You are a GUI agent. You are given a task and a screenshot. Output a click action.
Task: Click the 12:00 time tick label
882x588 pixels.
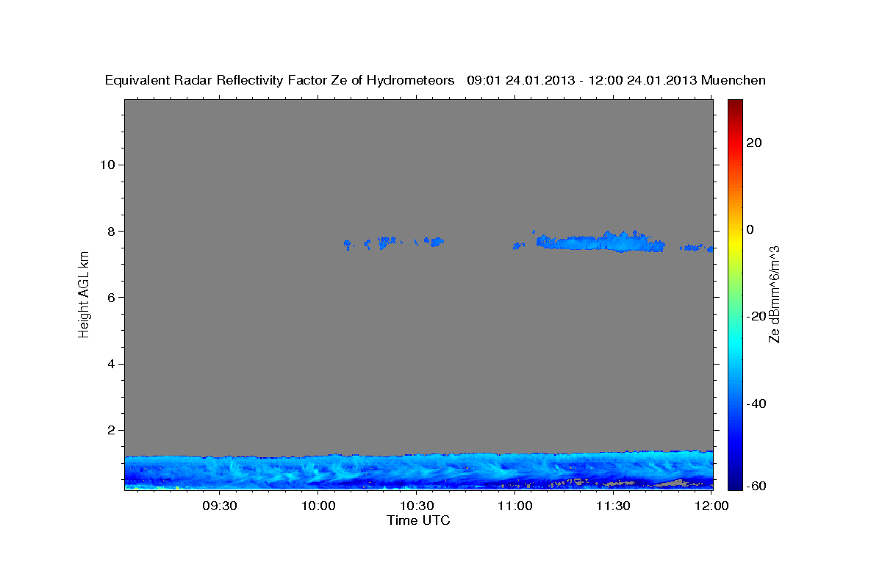pos(711,506)
